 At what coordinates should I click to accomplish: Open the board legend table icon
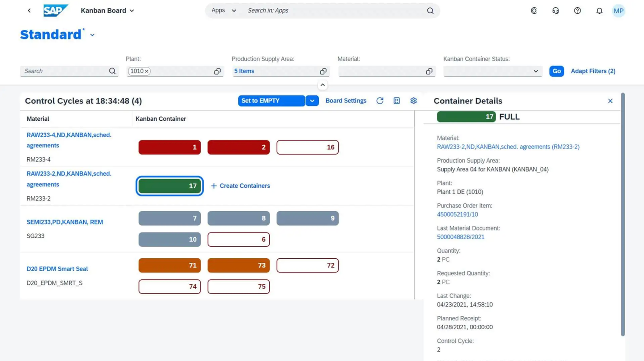click(x=396, y=101)
